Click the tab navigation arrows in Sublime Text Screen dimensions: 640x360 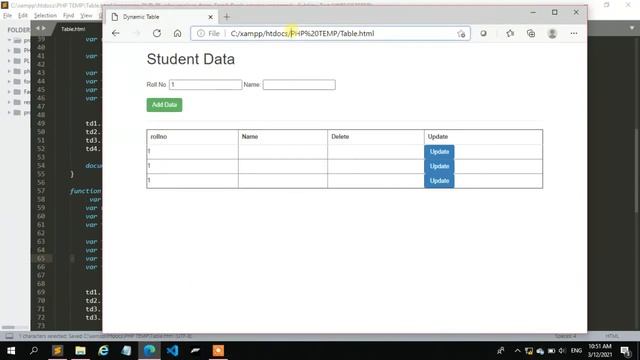tap(40, 29)
